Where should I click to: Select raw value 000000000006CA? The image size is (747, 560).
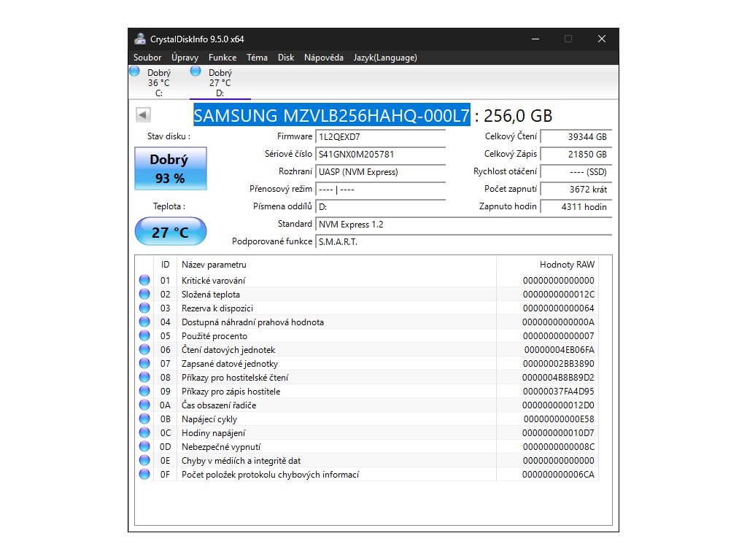coord(558,474)
